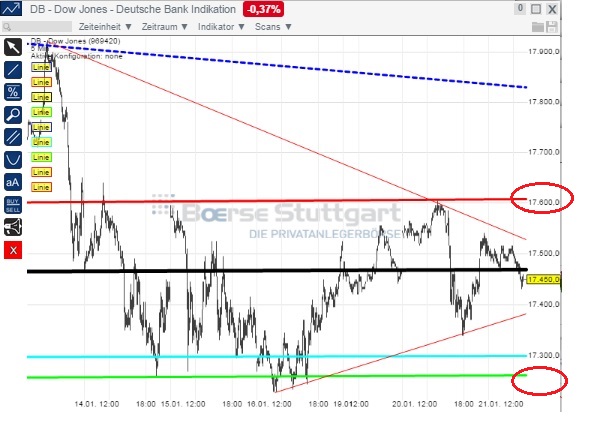Open the Scans menu
This screenshot has height=443, width=591.
click(273, 27)
